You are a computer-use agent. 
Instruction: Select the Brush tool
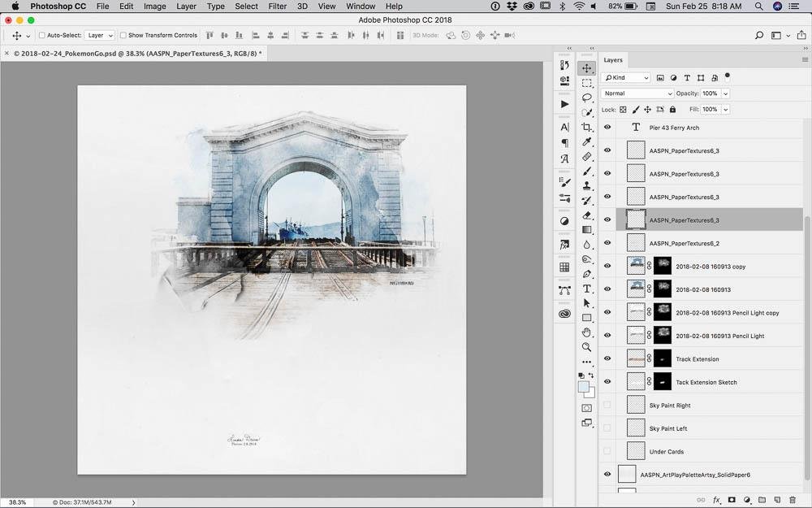pyautogui.click(x=587, y=171)
